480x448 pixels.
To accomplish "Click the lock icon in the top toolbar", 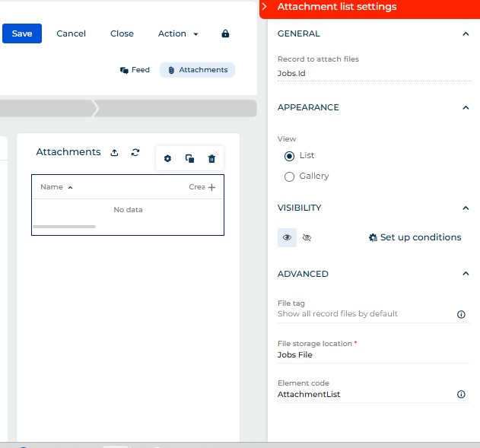I will (x=225, y=33).
